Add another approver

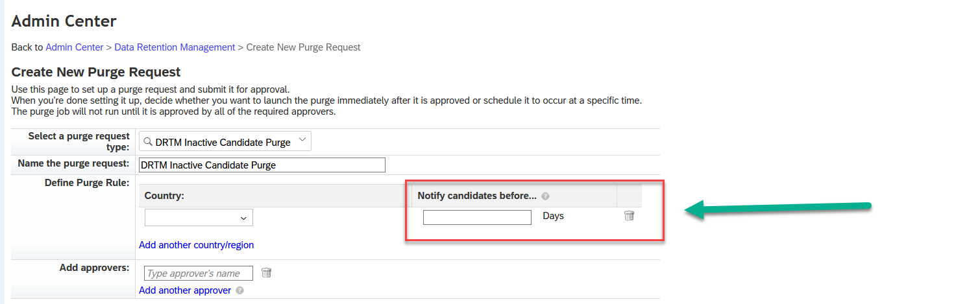point(185,290)
